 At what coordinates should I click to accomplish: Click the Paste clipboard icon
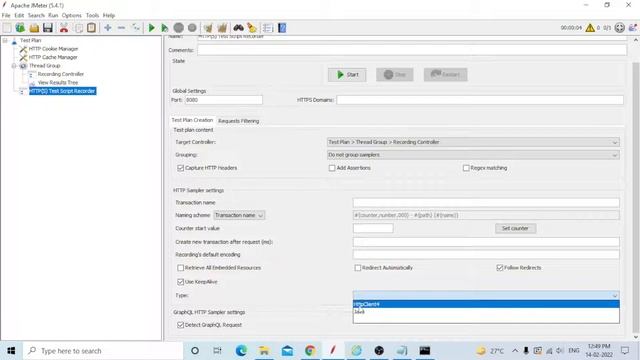click(x=91, y=28)
